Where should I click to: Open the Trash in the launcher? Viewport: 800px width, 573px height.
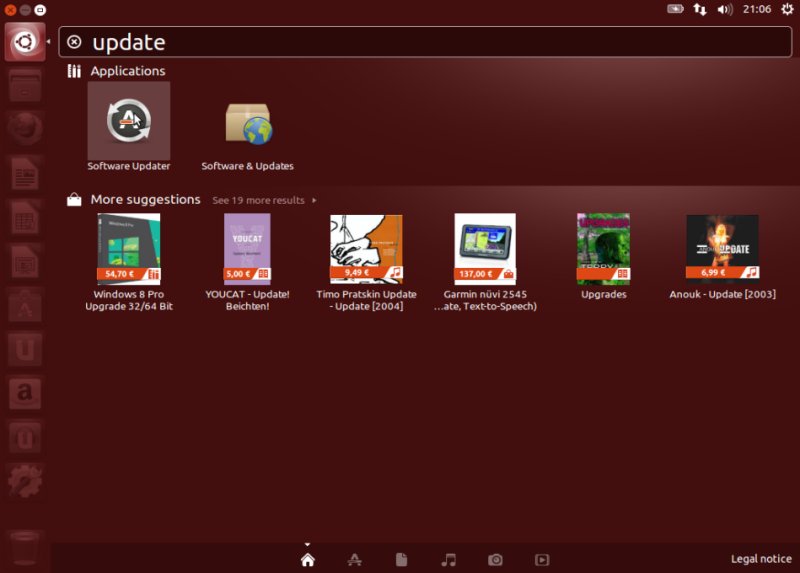(x=24, y=548)
